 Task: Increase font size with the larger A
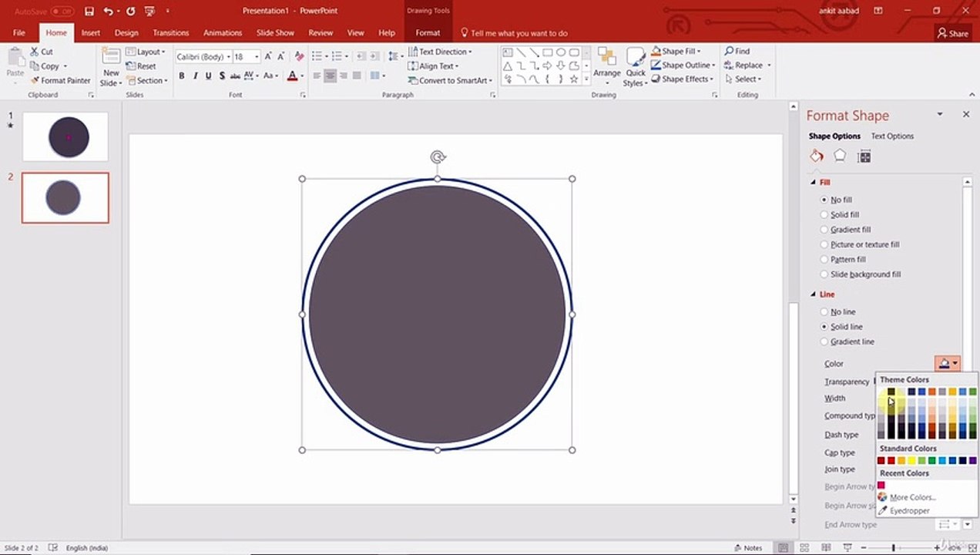pos(267,56)
